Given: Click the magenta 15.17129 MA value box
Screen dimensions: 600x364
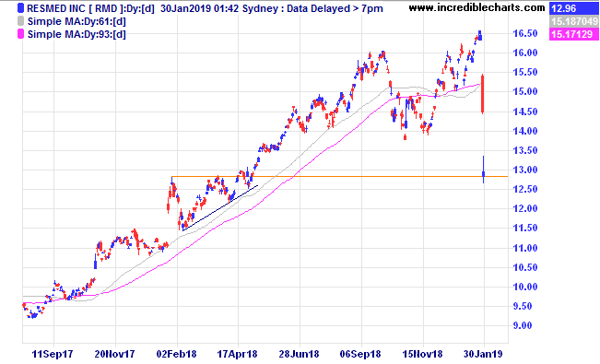Looking at the screenshot, I should 573,34.
